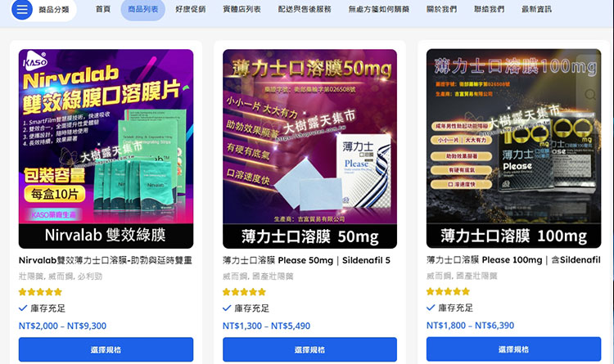614x364 pixels.
Task: Open 最新資訊 latest news menu
Action: 537,9
